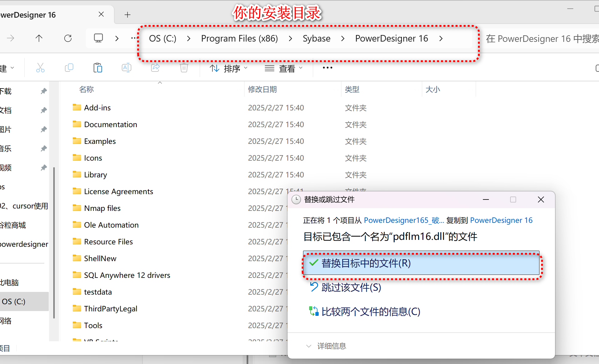The height and width of the screenshot is (364, 599).
Task: Open a new tab with plus button
Action: point(127,15)
